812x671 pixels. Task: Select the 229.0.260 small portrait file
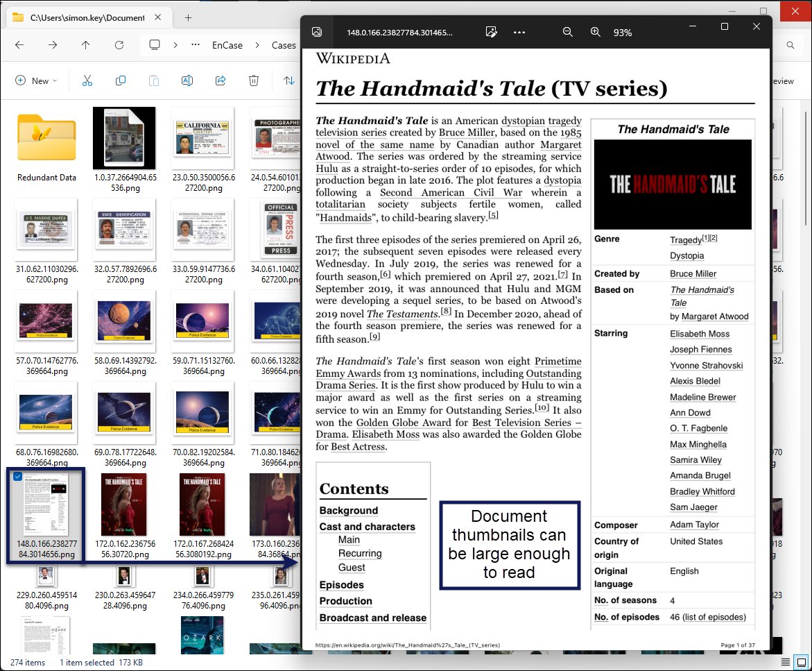click(x=46, y=575)
